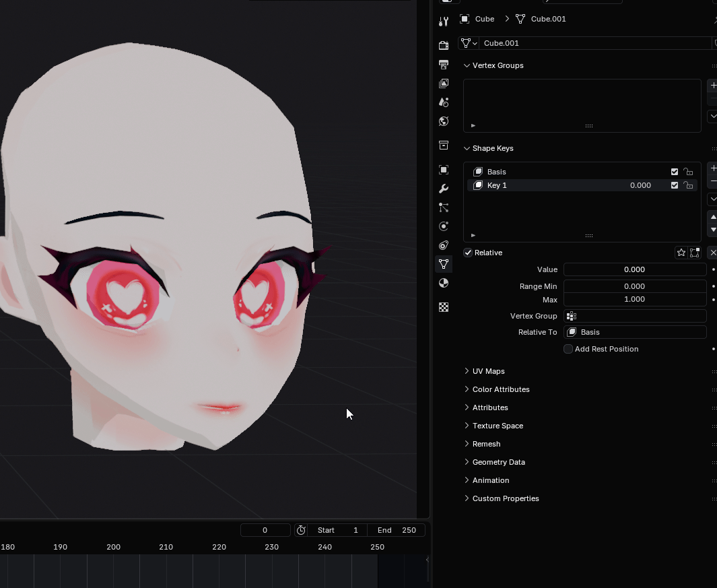This screenshot has height=588, width=717.
Task: Enable Add Rest Position option
Action: (568, 349)
